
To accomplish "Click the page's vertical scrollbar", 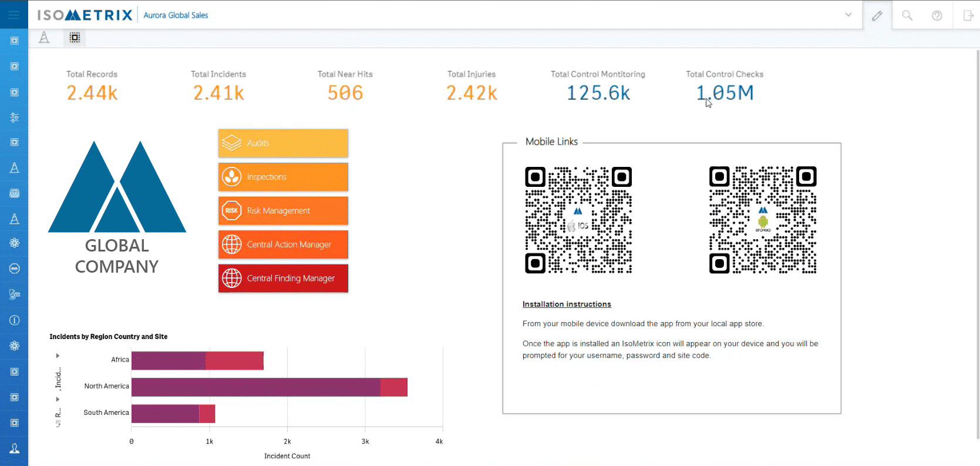I will [x=978, y=244].
